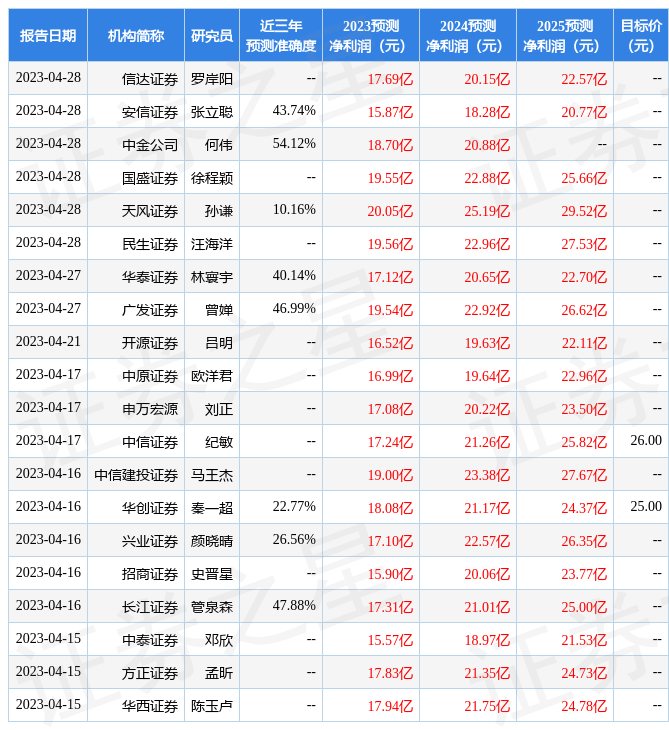Click the 2023-04-21 report date
The height and width of the screenshot is (730, 669).
click(48, 341)
